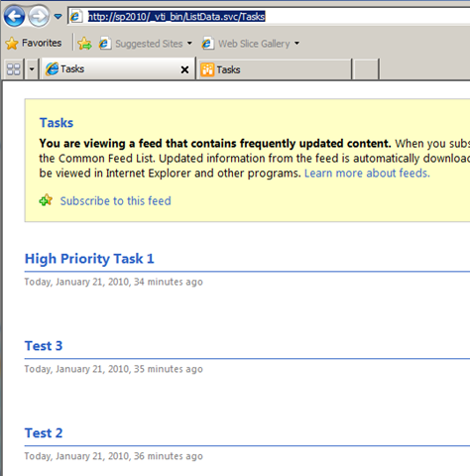The width and height of the screenshot is (470, 476).
Task: Open a new blank tab
Action: pos(365,69)
